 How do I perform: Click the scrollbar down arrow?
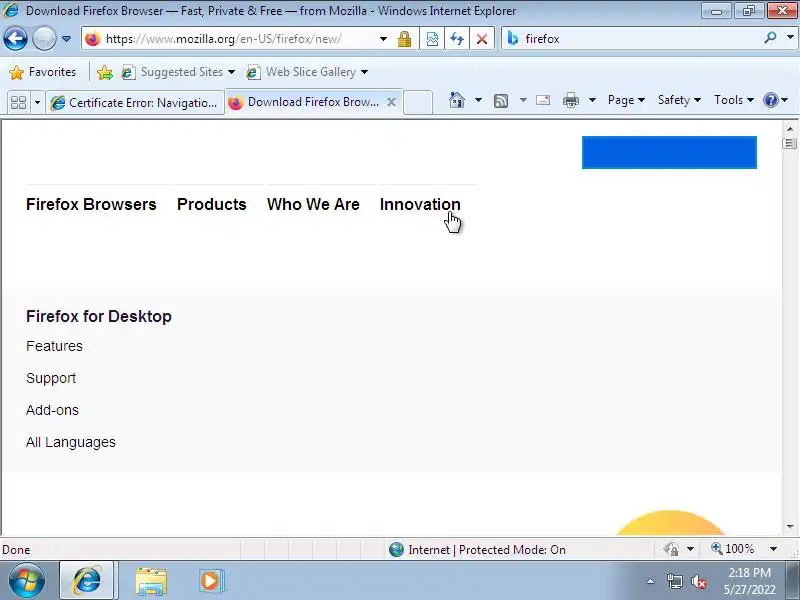[790, 527]
